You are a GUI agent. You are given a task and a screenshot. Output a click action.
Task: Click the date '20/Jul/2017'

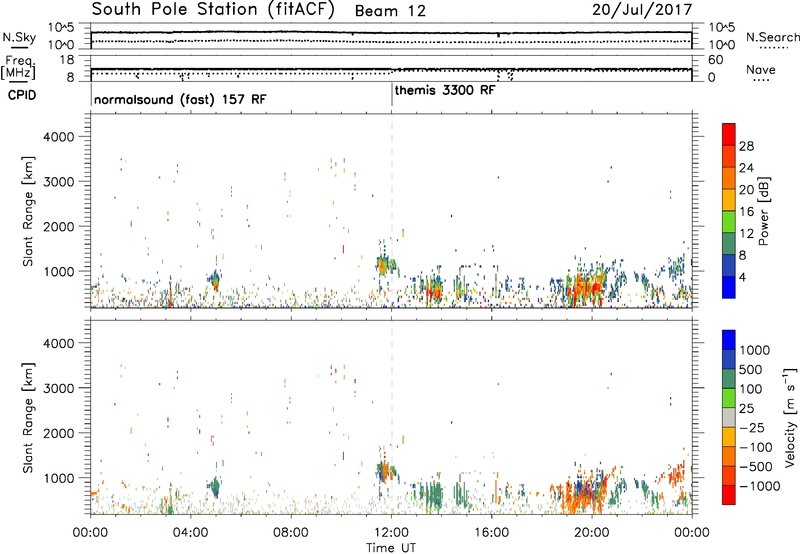coord(642,10)
